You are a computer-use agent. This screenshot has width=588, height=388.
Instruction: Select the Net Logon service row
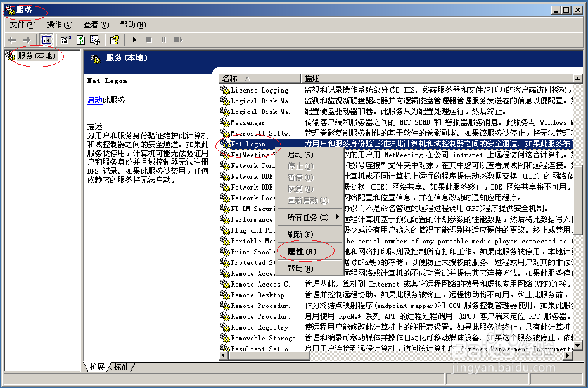396,144
